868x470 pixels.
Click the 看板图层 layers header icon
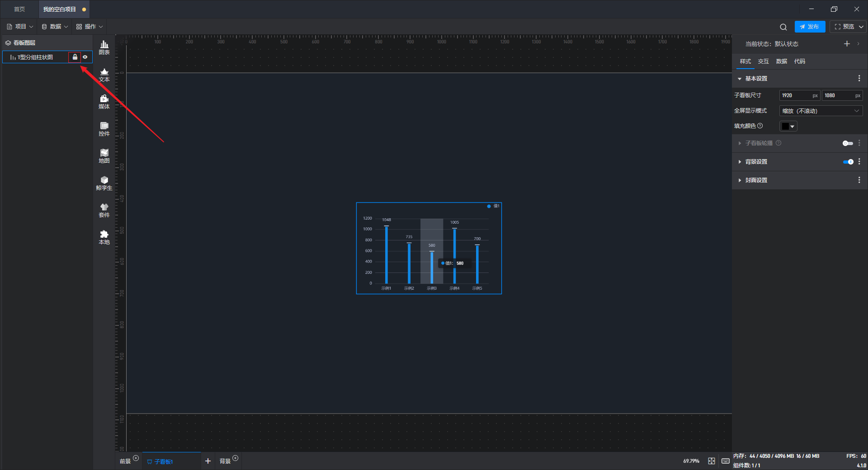(8, 43)
